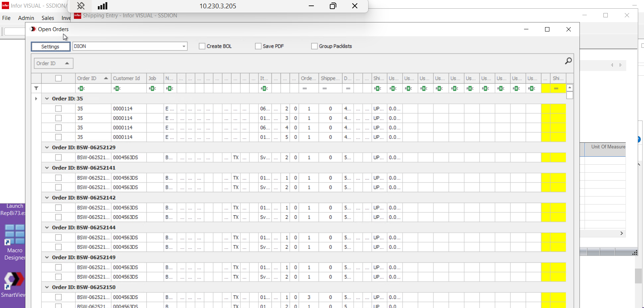Click the Settings button
The image size is (644, 308).
[50, 46]
